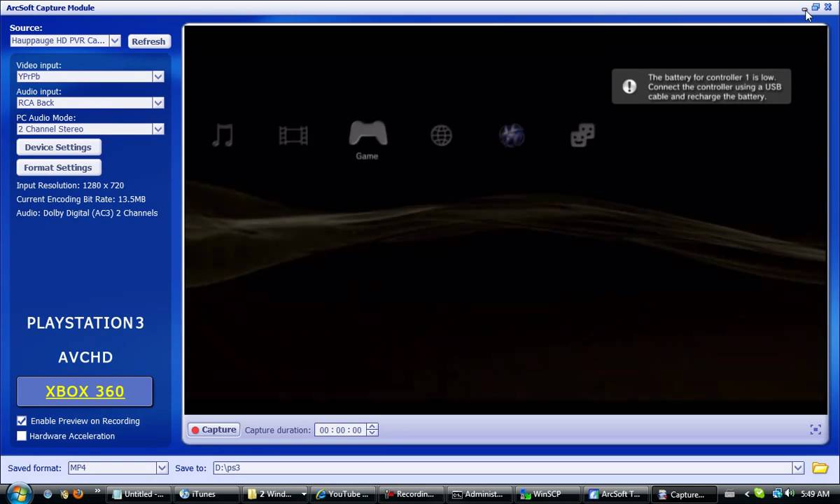Click the 5:49 AM system clock
The image size is (840, 504).
(815, 493)
